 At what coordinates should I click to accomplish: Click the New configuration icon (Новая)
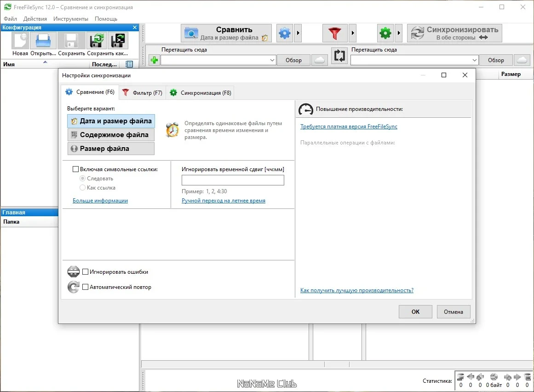tap(20, 40)
